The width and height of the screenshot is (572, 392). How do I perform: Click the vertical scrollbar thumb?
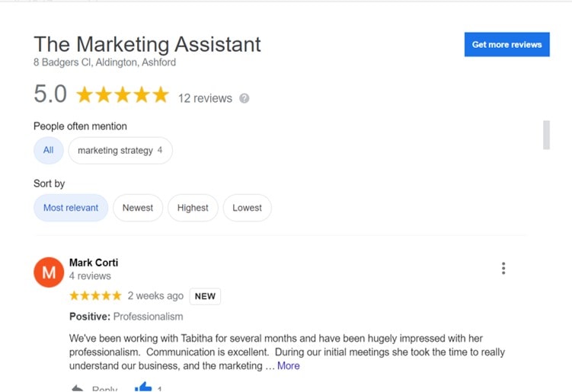pyautogui.click(x=546, y=134)
